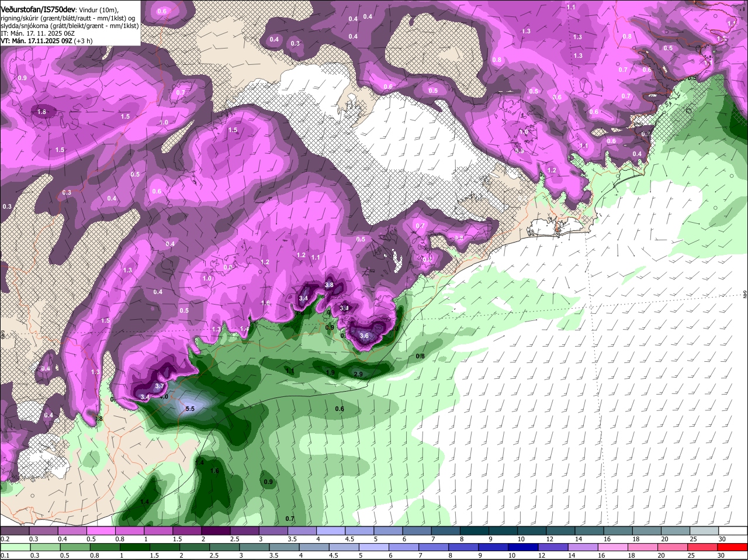Click the 'Vindur (10m)' label in header
748x560 pixels.
[98, 10]
